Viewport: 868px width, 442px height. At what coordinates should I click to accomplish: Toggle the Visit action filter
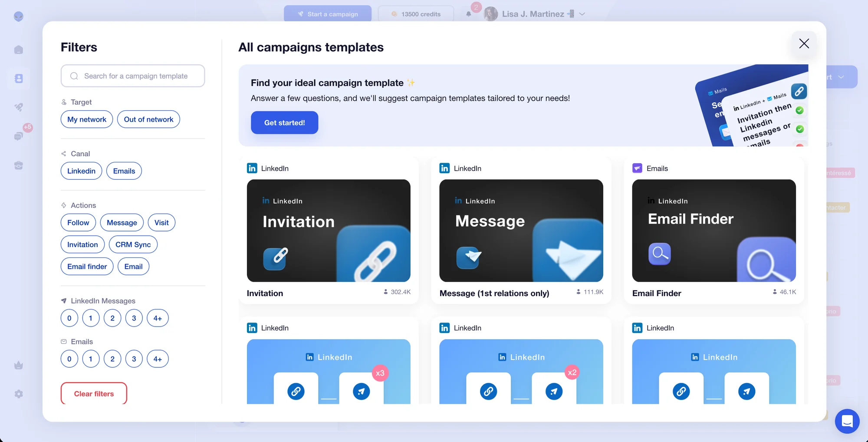coord(161,223)
